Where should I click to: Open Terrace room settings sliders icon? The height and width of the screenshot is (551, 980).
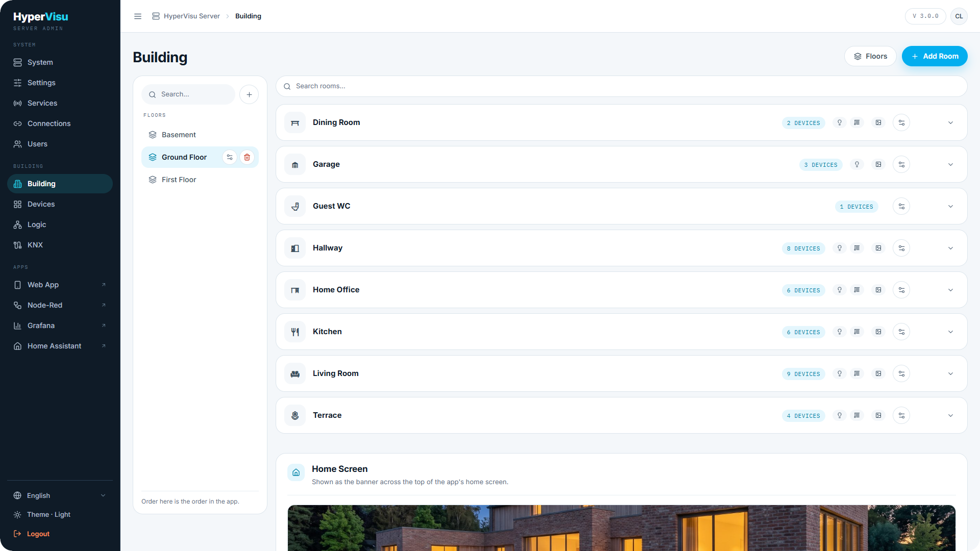(x=901, y=415)
